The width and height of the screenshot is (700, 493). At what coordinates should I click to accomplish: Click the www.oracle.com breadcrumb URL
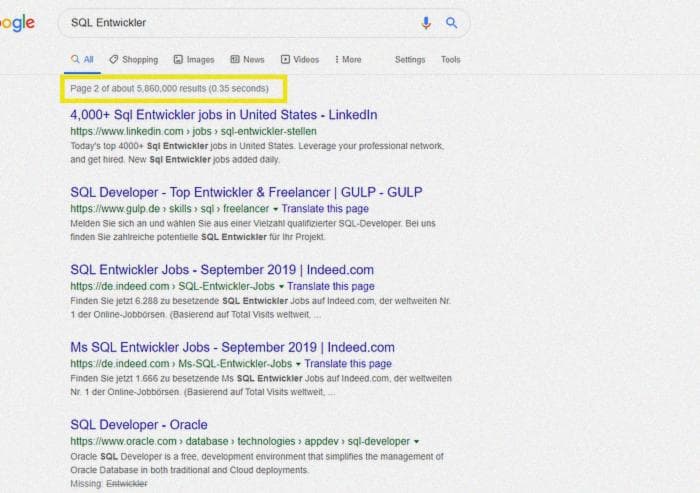[240, 441]
